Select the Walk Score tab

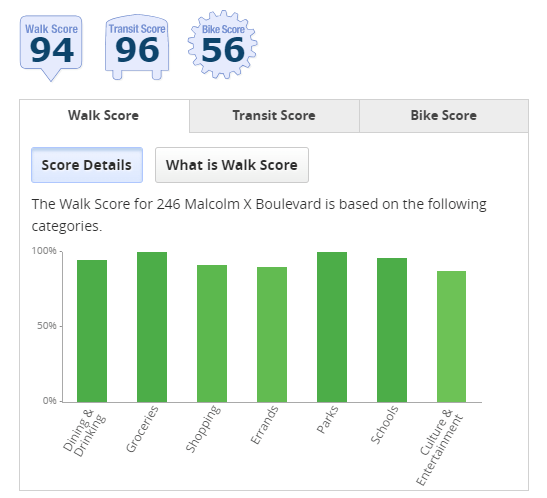click(x=104, y=116)
